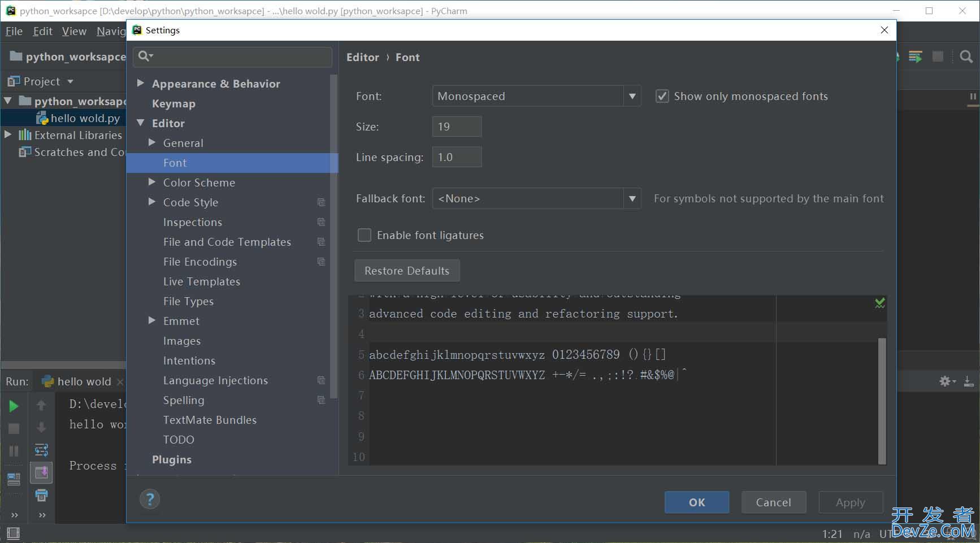Click Editor breadcrumb link
The image size is (980, 543).
(363, 57)
